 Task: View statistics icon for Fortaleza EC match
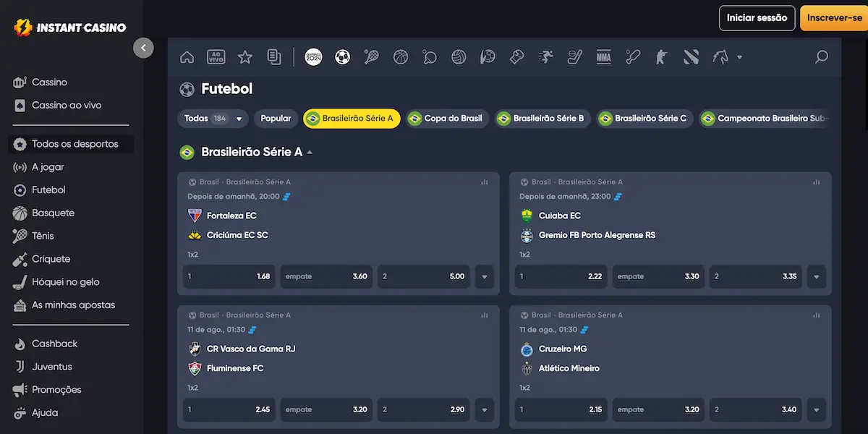pyautogui.click(x=485, y=182)
